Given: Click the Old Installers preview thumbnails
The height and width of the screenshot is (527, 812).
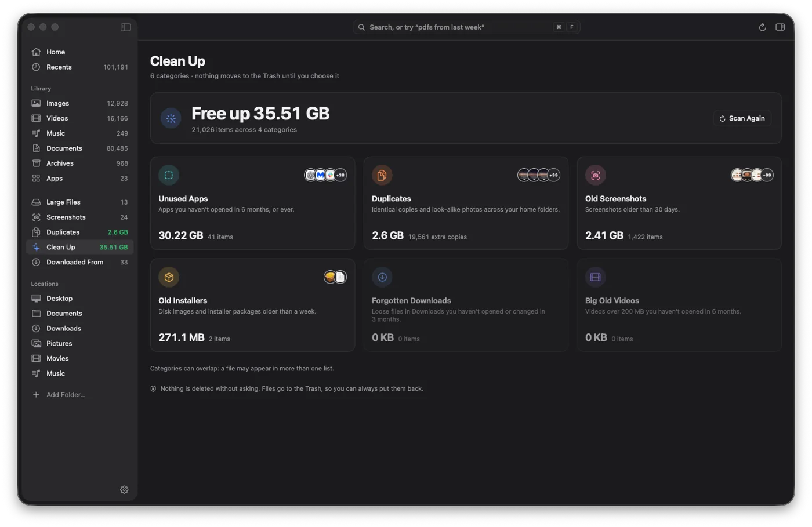Looking at the screenshot, I should coord(335,277).
